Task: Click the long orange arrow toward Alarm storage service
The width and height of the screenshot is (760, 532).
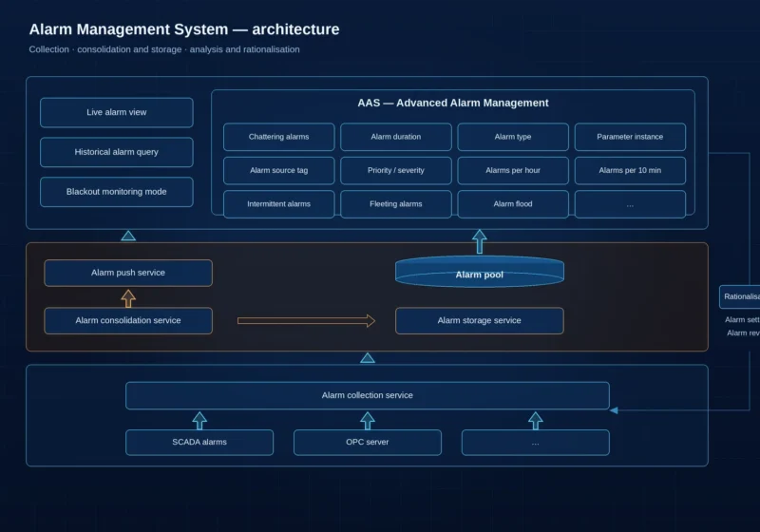Action: pos(306,321)
